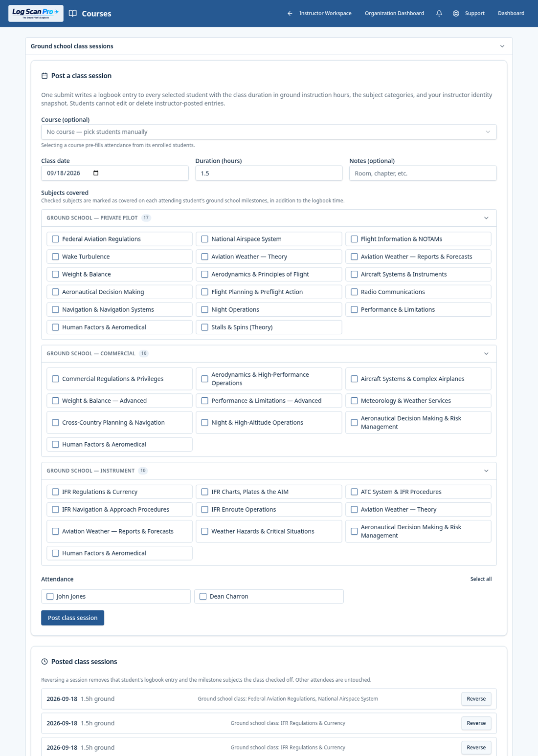Viewport: 538px width, 756px height.
Task: Check Federal Aviation Regulations
Action: [x=55, y=239]
